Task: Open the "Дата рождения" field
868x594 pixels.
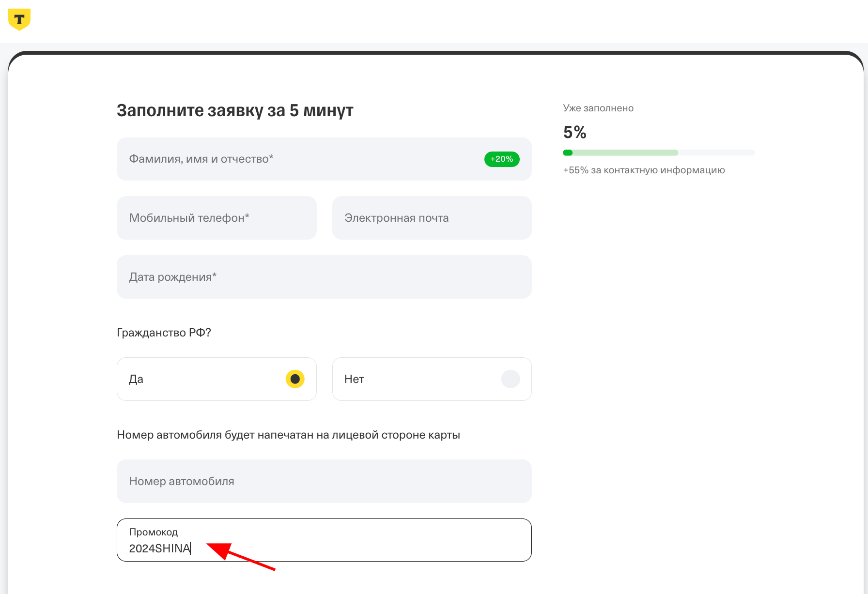Action: tap(324, 277)
